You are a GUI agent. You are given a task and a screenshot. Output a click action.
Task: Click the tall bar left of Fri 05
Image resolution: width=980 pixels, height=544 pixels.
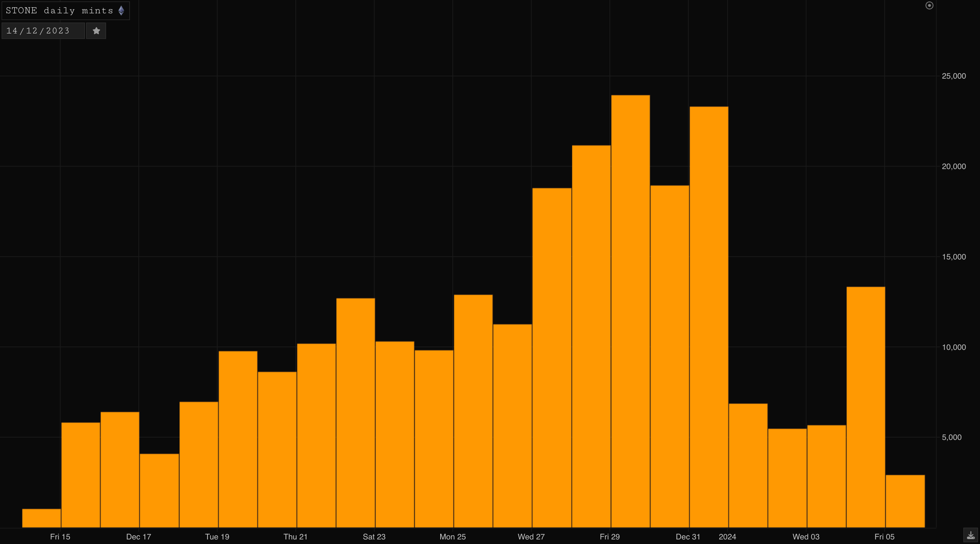tap(866, 407)
